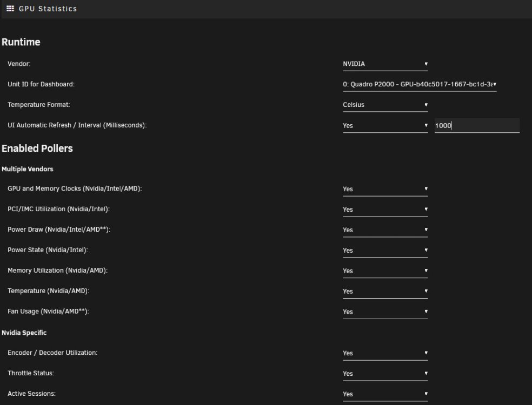Open the PCI/IMC Utilization dropdown
Image resolution: width=532 pixels, height=405 pixels.
(385, 210)
